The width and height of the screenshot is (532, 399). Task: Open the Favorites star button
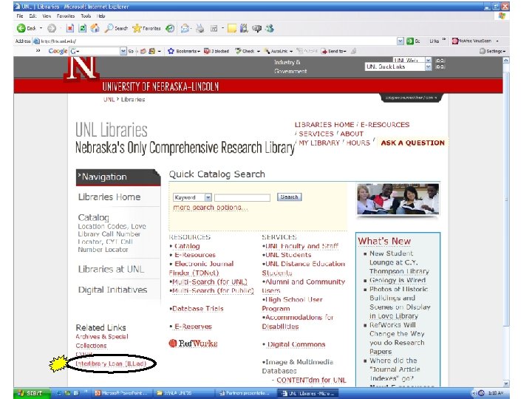pos(146,28)
